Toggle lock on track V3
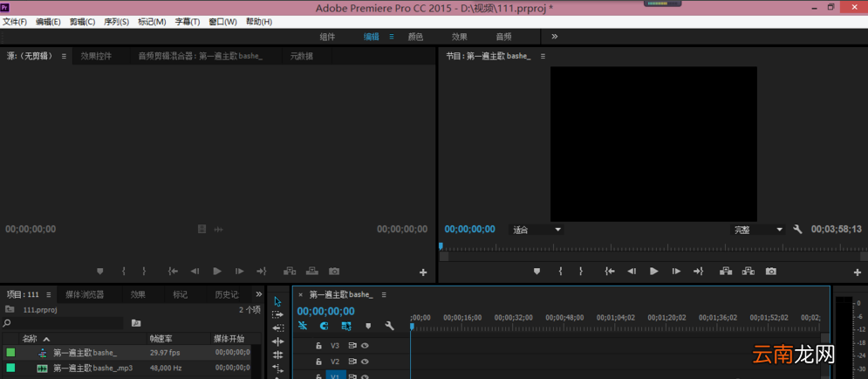Image resolution: width=868 pixels, height=379 pixels. coord(318,345)
